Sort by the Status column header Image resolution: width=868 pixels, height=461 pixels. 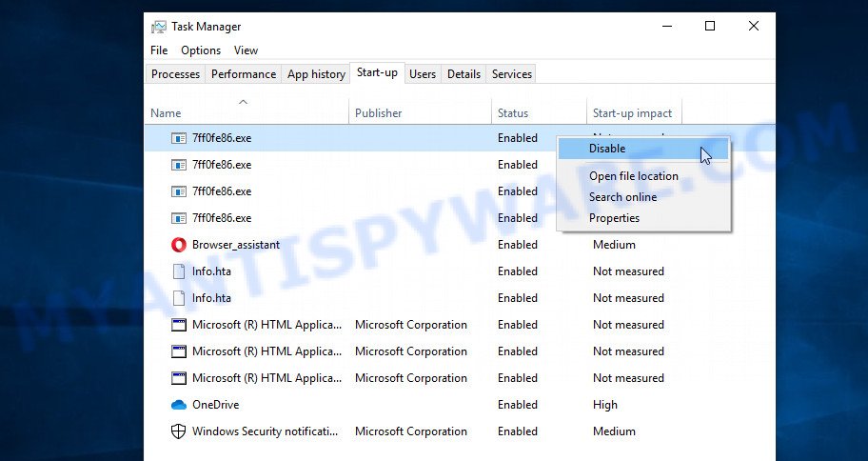pos(540,113)
